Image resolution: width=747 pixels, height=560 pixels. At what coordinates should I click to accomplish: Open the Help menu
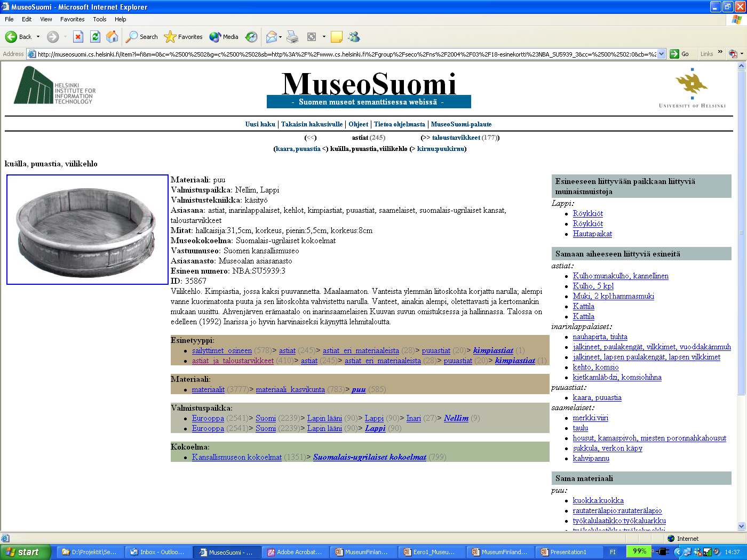121,19
